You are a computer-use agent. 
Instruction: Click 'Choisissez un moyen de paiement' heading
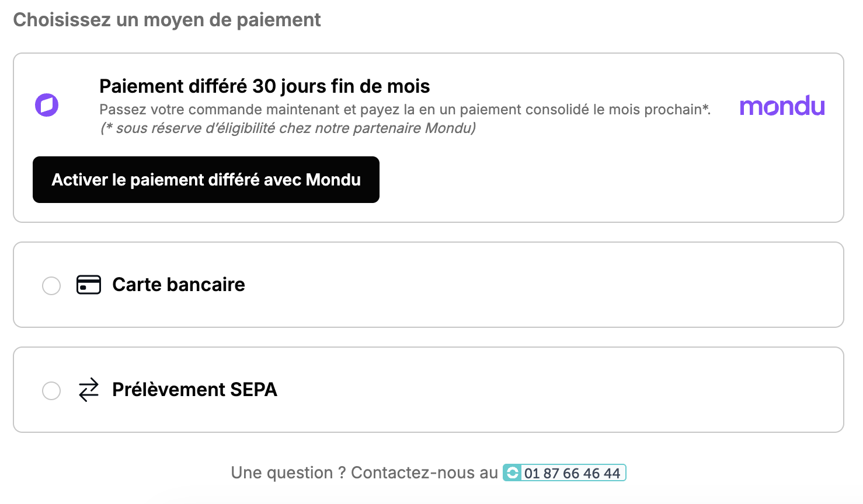click(x=167, y=20)
